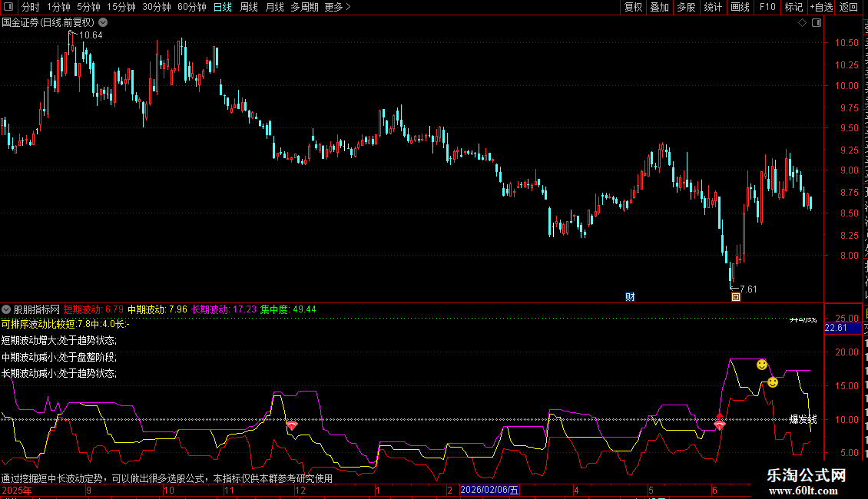
Task: Switch to the 日线 daily chart
Action: [x=223, y=7]
